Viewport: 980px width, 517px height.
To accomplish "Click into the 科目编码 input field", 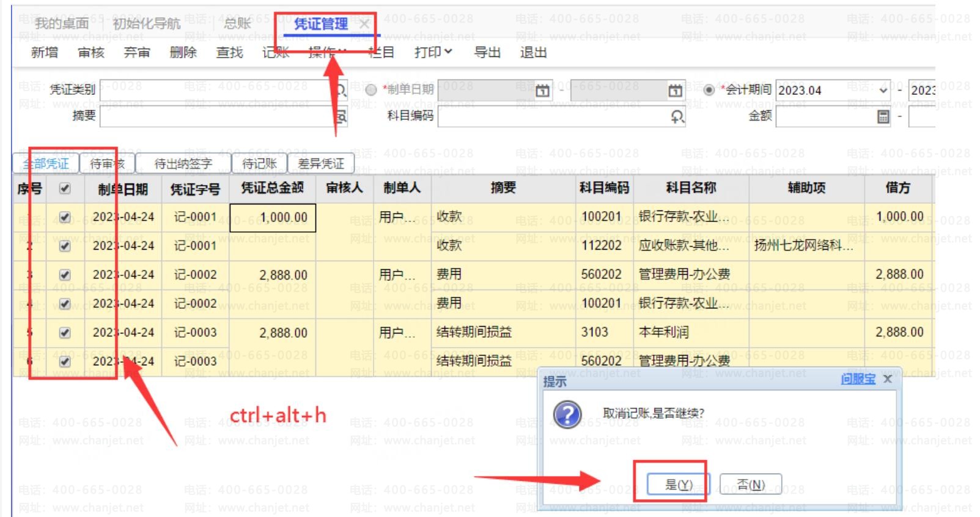I will [x=561, y=116].
